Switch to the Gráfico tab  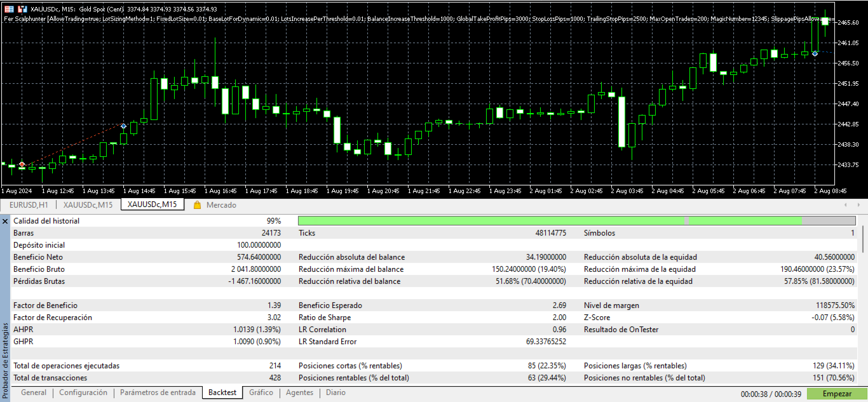[261, 392]
